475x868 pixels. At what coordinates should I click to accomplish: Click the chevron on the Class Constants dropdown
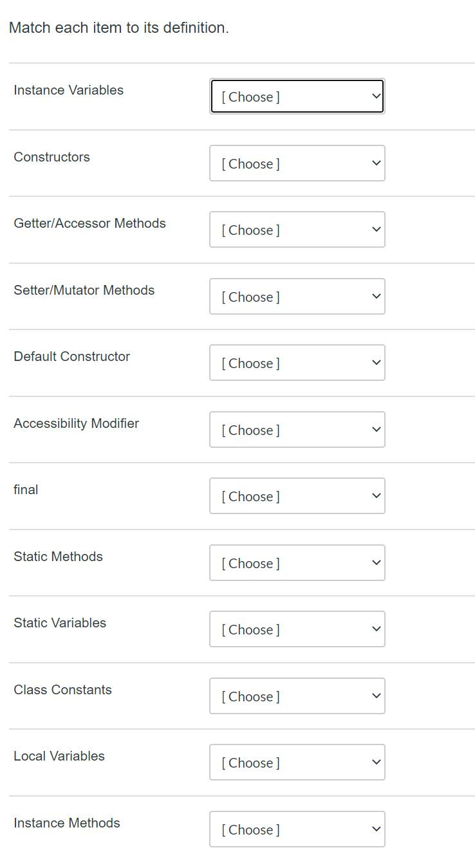coord(376,696)
